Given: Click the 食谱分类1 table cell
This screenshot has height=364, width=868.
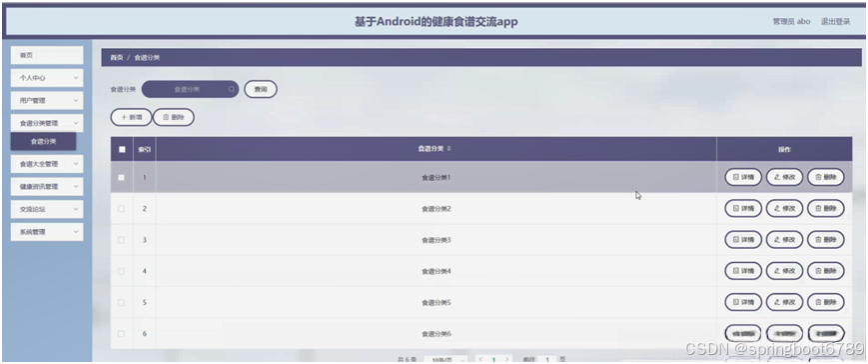Looking at the screenshot, I should (436, 178).
